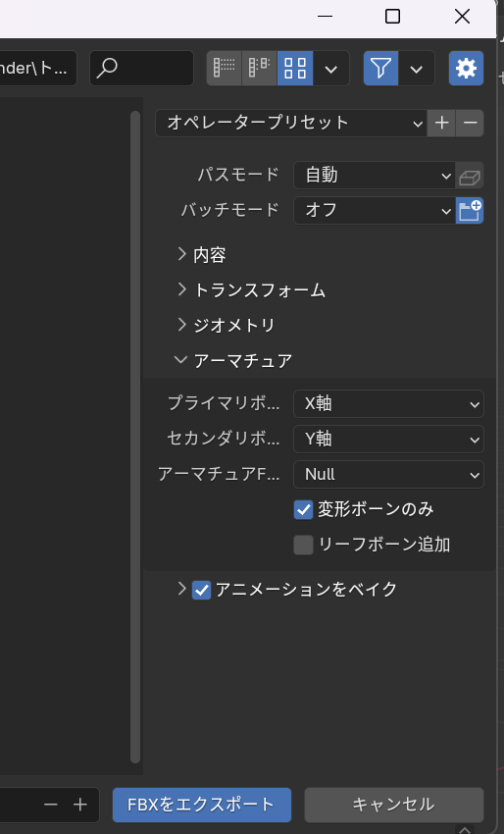Enable リーフボーン追加 checkbox

[x=304, y=545]
